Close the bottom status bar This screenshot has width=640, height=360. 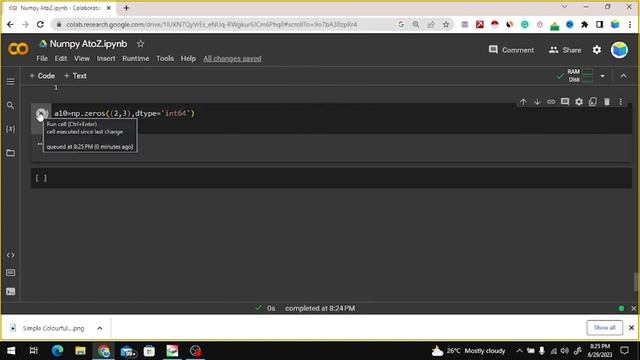point(633,308)
